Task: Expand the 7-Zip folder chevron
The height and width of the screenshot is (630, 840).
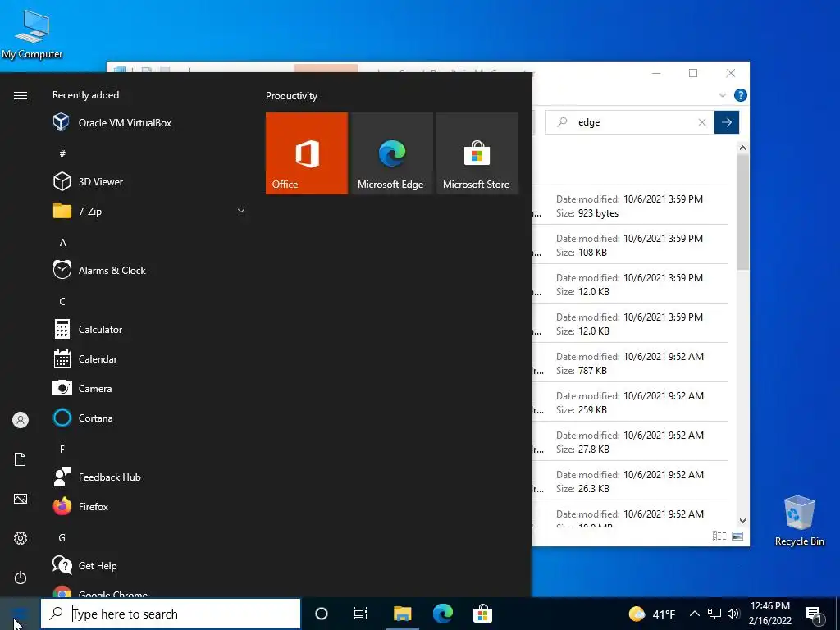Action: point(241,211)
